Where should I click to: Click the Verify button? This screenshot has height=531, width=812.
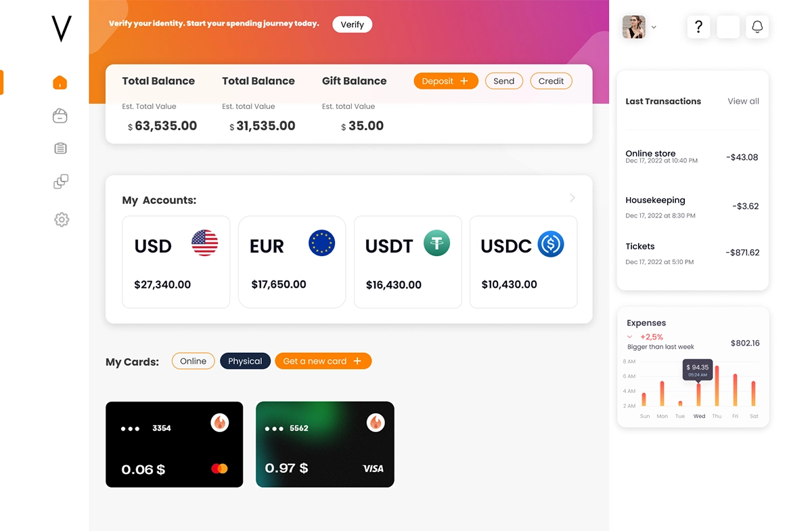pos(353,24)
